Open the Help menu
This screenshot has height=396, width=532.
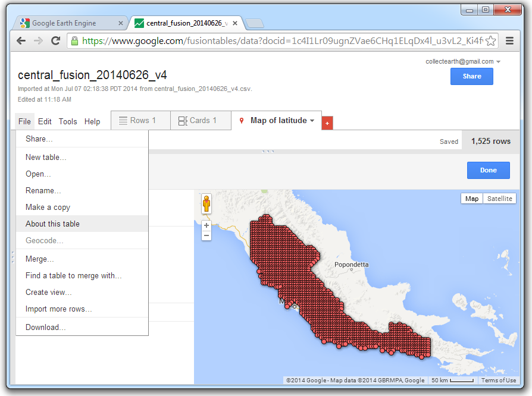(x=92, y=121)
